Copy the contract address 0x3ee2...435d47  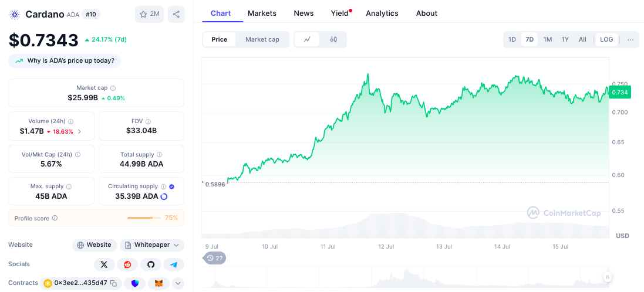(114, 283)
